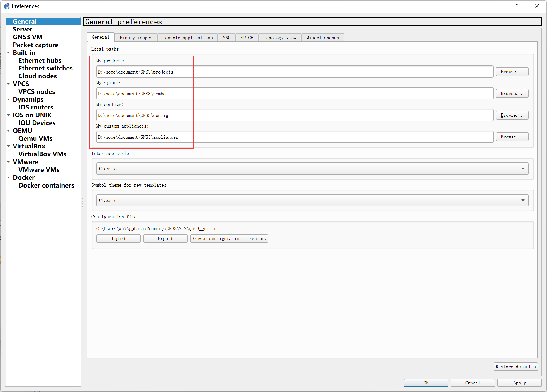Browse for My configs path

pos(512,115)
